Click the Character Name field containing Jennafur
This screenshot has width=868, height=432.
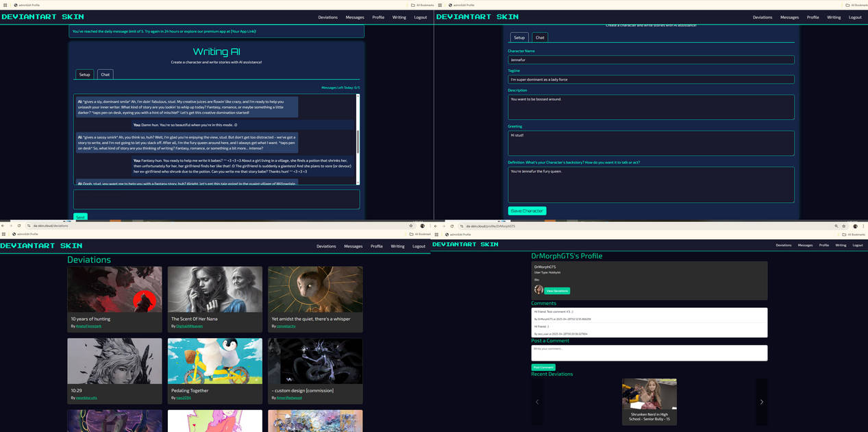[x=651, y=60]
